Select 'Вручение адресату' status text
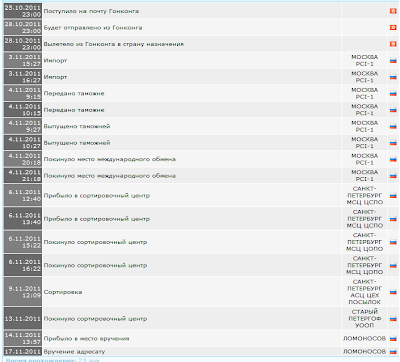The height and width of the screenshot is (362, 400). pos(74,352)
